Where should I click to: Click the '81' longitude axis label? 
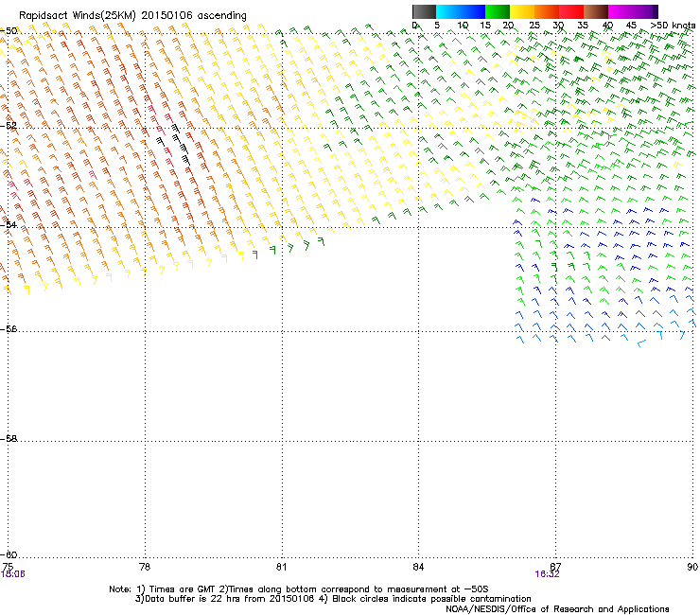click(281, 567)
